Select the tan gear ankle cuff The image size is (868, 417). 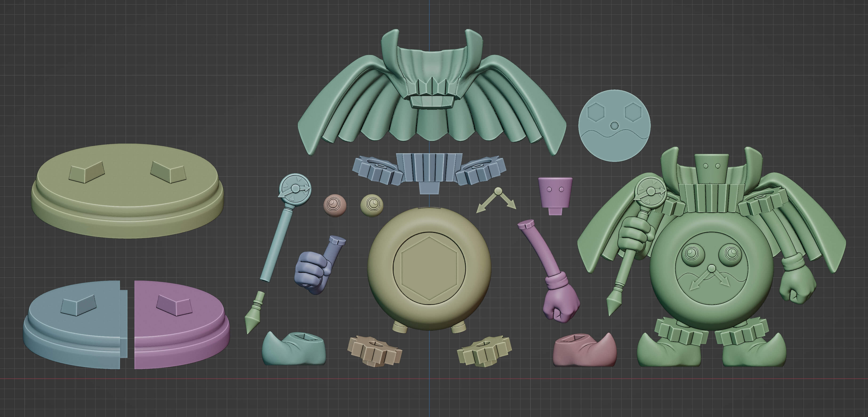tap(374, 352)
